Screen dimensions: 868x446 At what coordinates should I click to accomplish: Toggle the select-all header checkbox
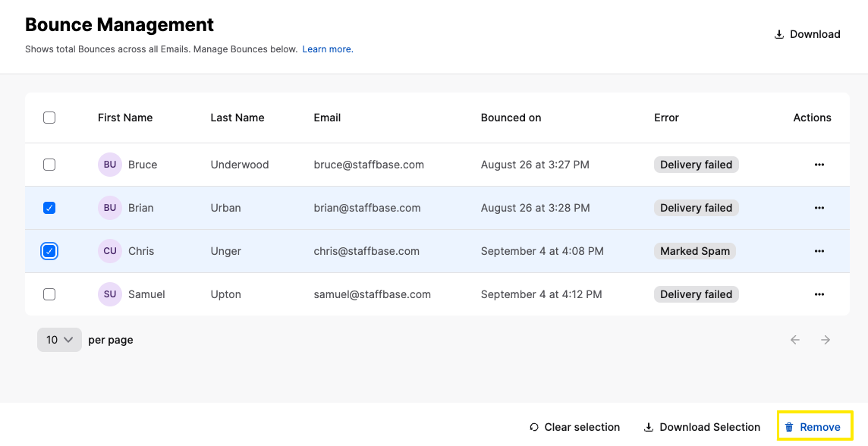[49, 118]
